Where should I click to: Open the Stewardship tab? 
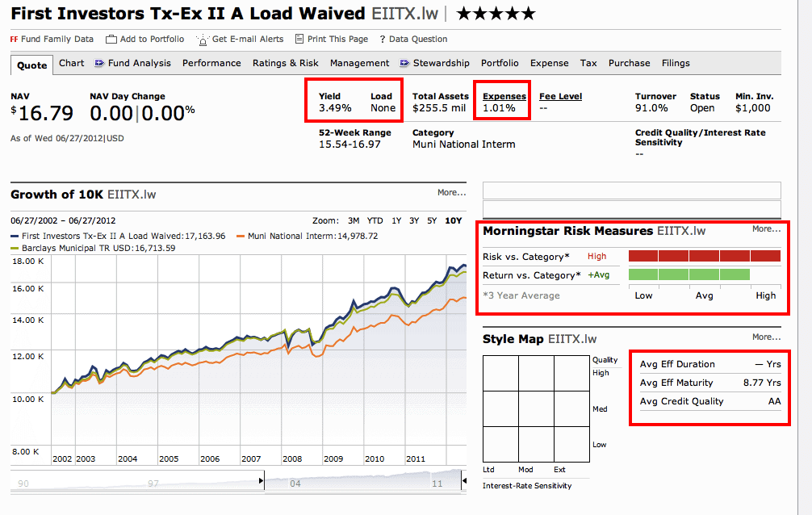coord(442,63)
